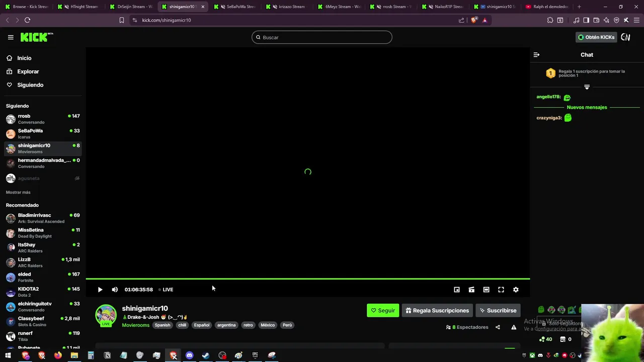The width and height of the screenshot is (644, 362).
Task: Click the KICK logo
Action: [36, 37]
